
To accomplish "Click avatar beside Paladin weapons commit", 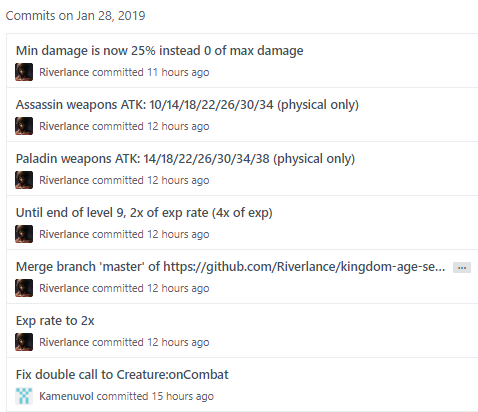I will click(24, 180).
